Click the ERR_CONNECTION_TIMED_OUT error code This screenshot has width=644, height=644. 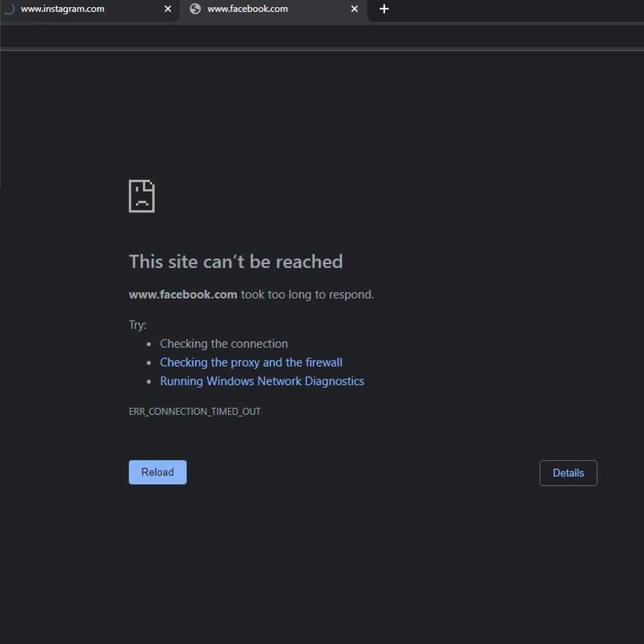tap(194, 412)
